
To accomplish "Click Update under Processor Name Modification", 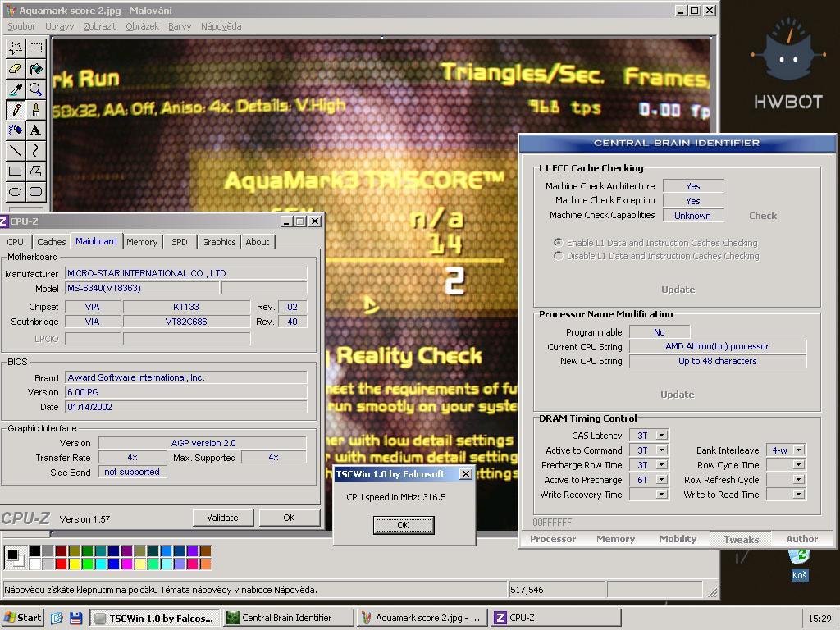I will point(677,395).
